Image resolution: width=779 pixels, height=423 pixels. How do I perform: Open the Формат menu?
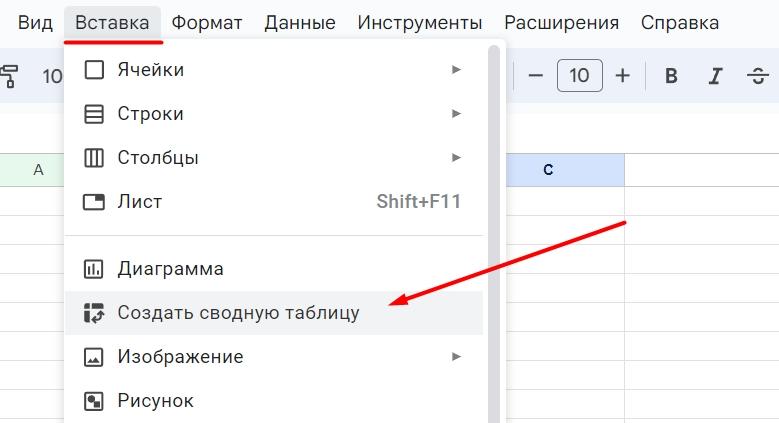[x=207, y=22]
